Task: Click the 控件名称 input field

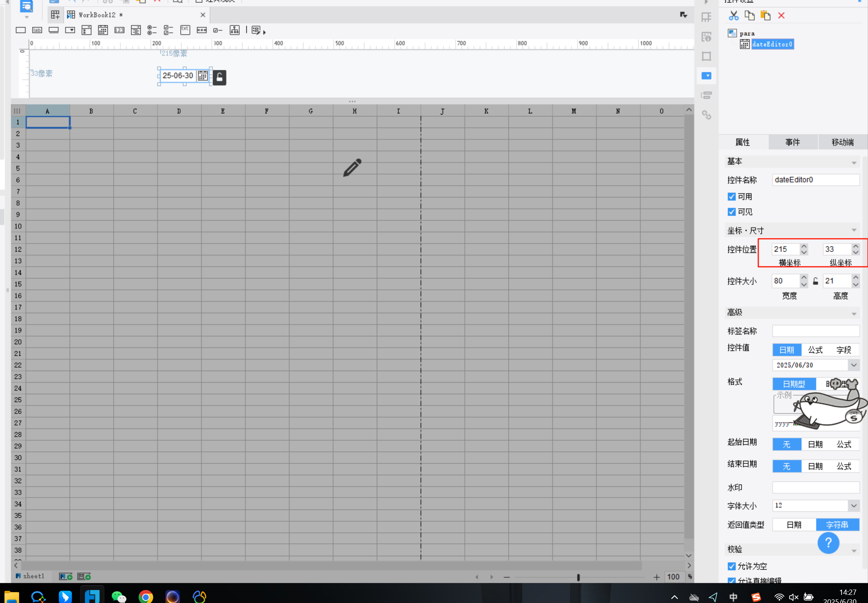Action: 816,180
